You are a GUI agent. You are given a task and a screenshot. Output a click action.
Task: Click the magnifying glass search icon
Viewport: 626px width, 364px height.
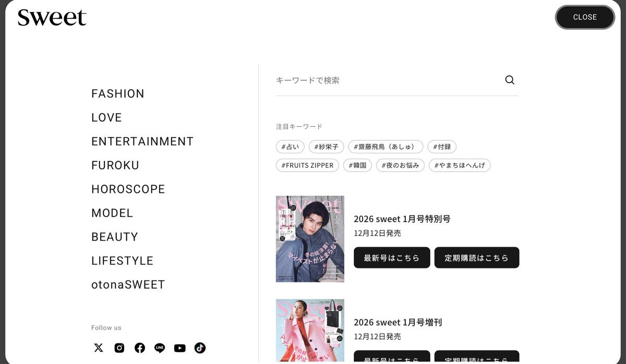[510, 80]
